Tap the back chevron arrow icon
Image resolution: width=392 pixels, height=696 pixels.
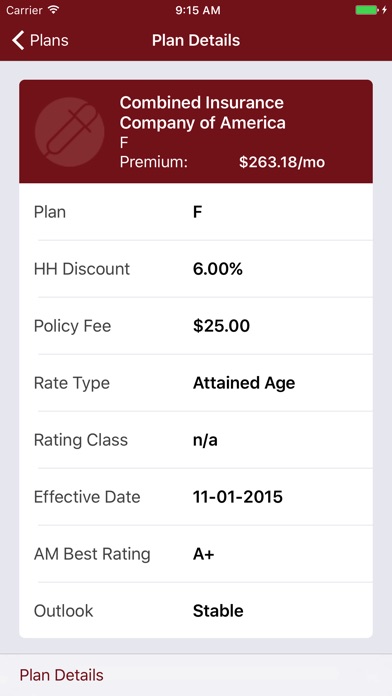(x=18, y=40)
